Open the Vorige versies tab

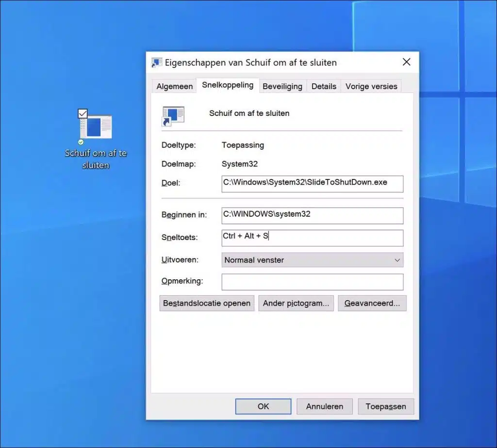pyautogui.click(x=371, y=86)
